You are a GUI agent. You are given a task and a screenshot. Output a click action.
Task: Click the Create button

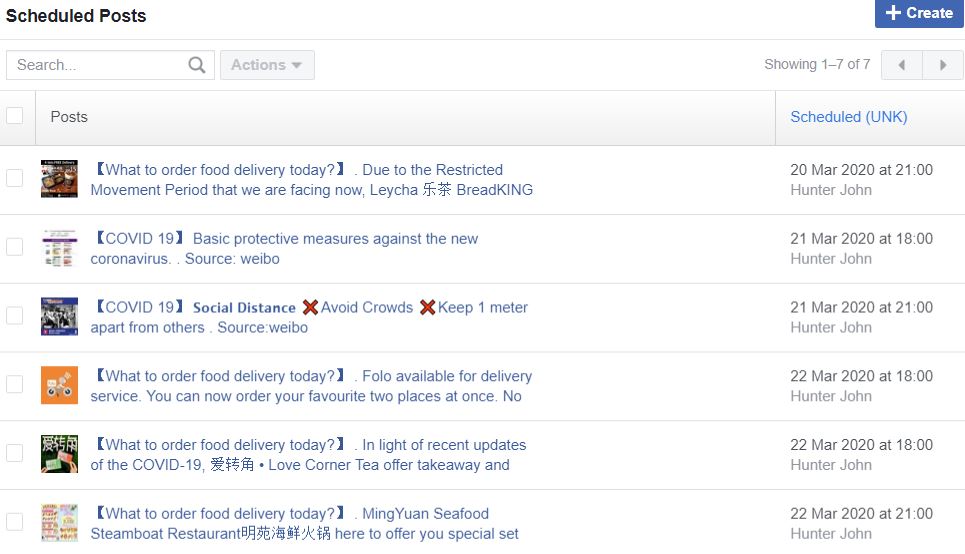(919, 13)
